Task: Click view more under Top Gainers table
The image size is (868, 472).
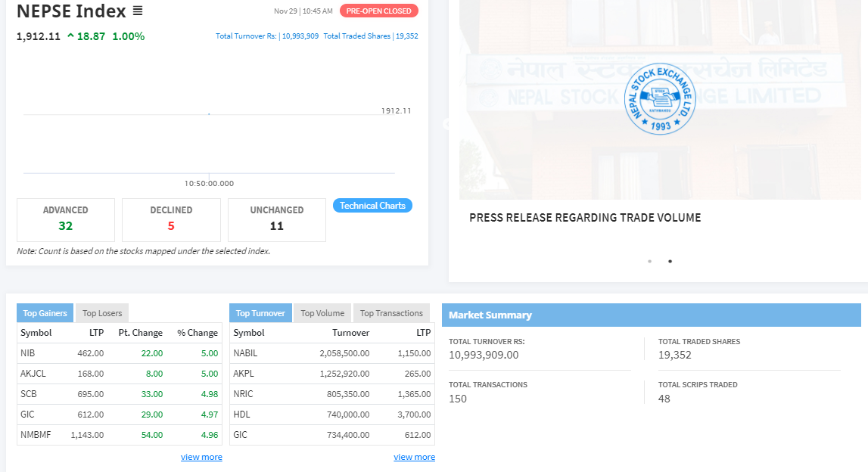Action: (x=201, y=457)
